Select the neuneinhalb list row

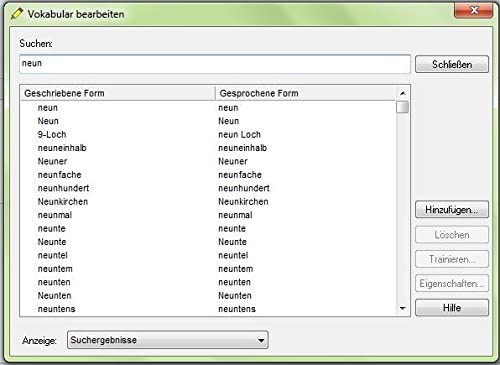tap(208, 148)
